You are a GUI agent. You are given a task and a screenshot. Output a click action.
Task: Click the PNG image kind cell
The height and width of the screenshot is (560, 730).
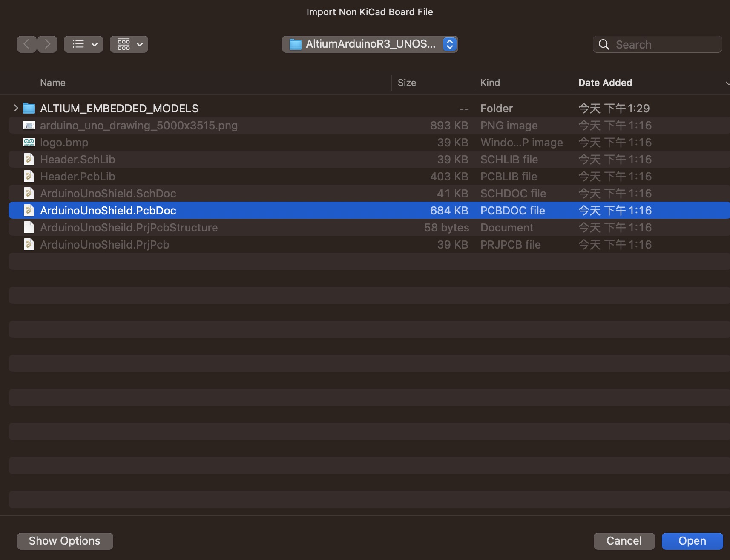pyautogui.click(x=509, y=126)
